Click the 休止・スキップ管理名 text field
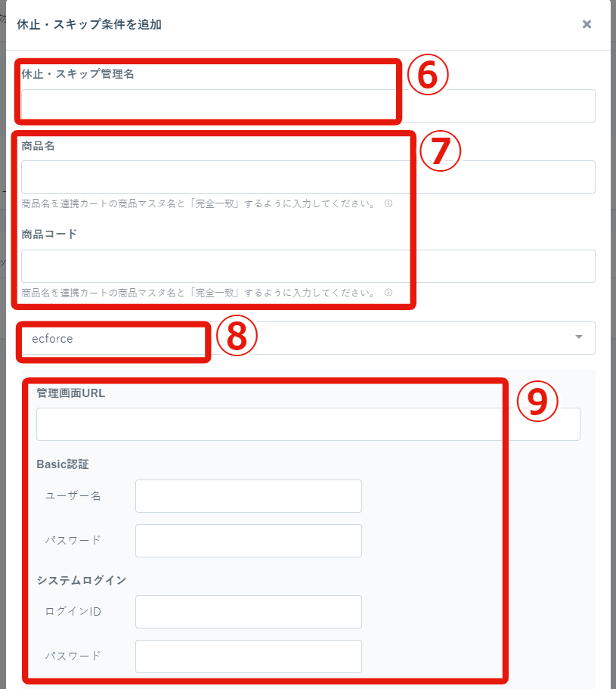 [x=308, y=106]
